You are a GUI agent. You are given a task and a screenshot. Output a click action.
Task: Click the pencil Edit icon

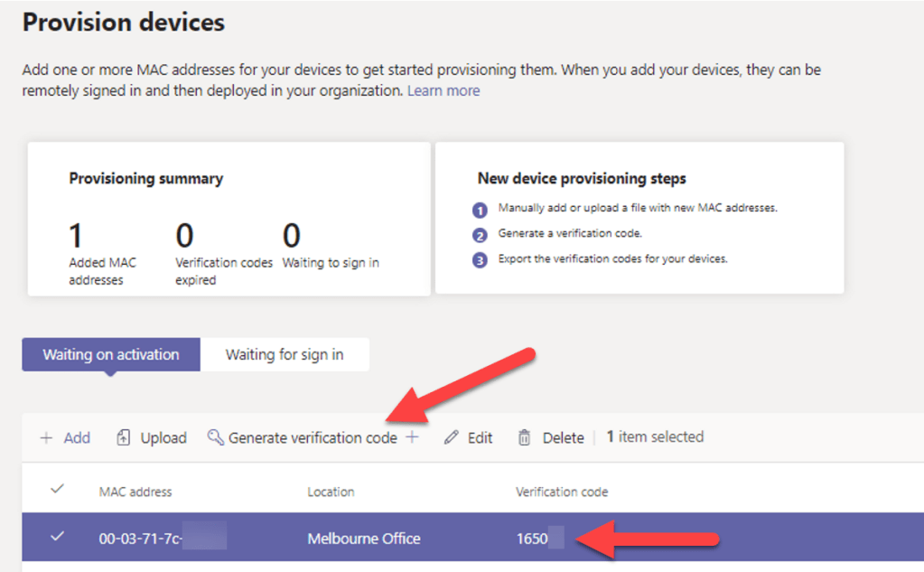(453, 437)
